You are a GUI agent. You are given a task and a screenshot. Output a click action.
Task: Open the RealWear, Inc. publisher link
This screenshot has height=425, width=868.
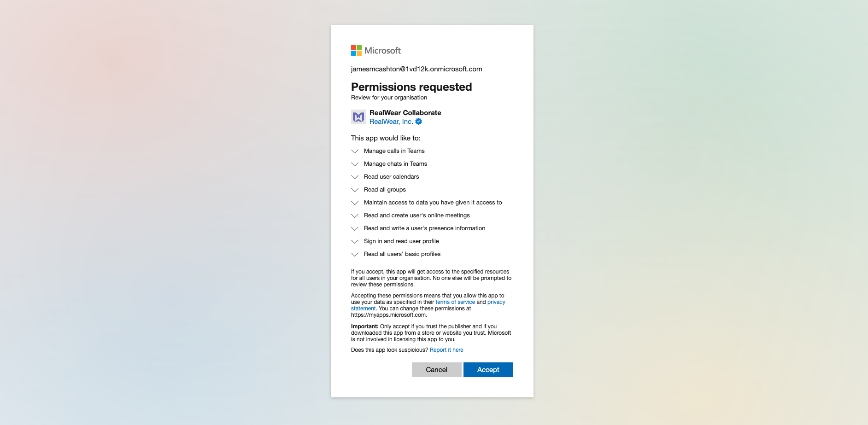(391, 122)
